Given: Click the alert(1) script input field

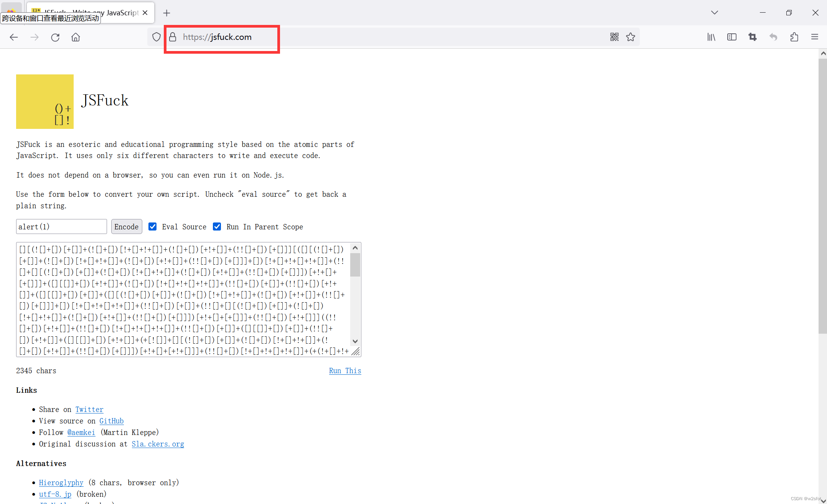Looking at the screenshot, I should tap(61, 227).
